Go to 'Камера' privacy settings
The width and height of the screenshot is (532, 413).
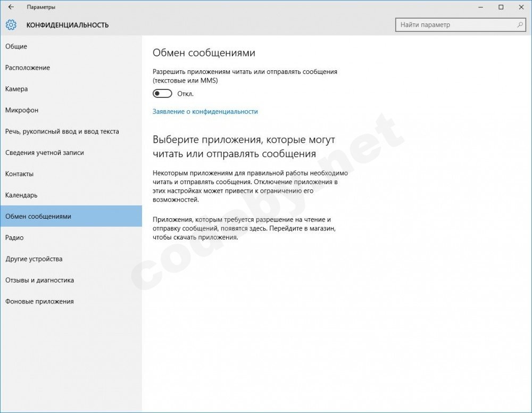[x=71, y=89]
